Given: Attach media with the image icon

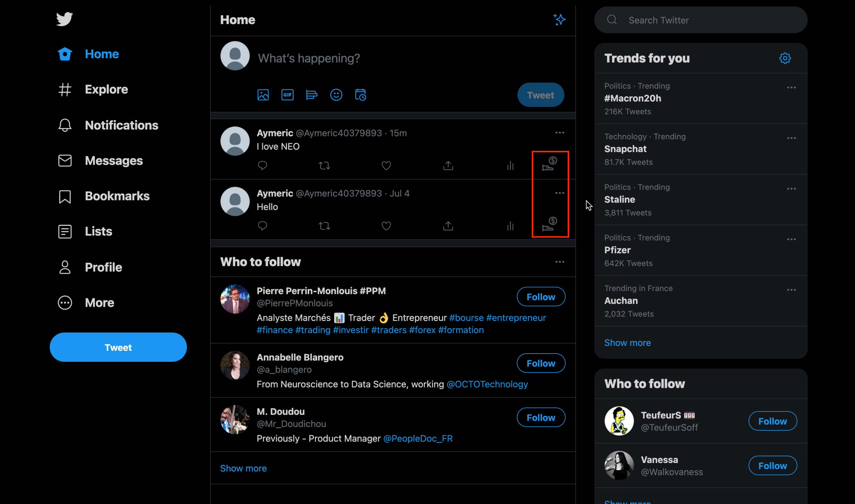Looking at the screenshot, I should [263, 95].
